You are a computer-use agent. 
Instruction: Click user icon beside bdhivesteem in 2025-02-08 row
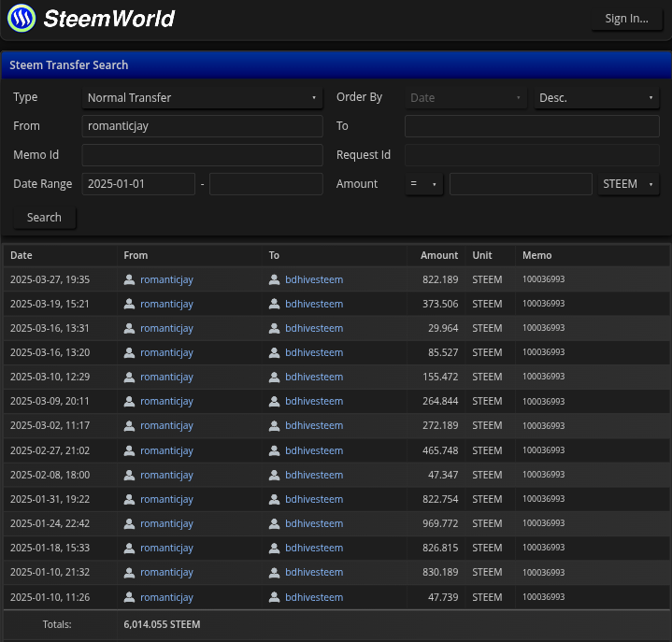[274, 476]
